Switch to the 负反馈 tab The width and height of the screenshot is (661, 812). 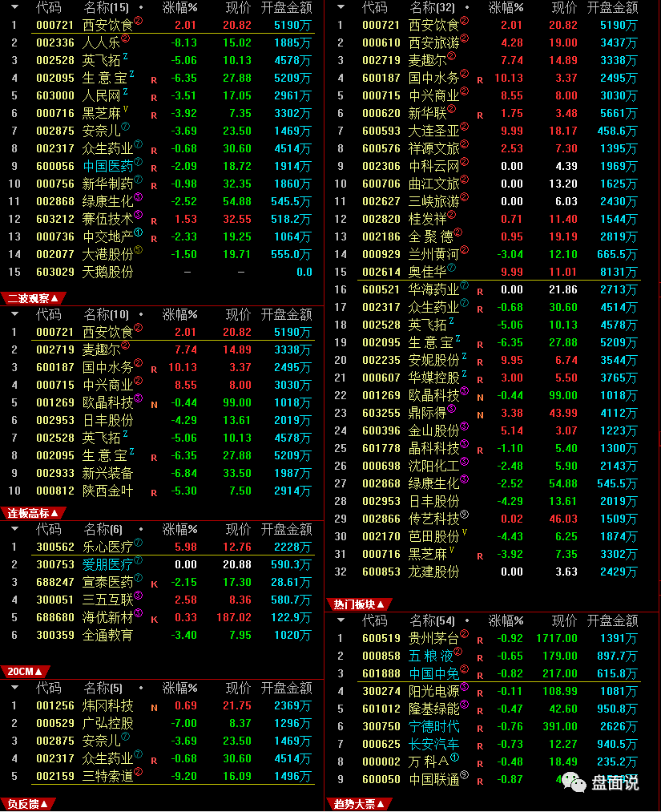tap(27, 804)
